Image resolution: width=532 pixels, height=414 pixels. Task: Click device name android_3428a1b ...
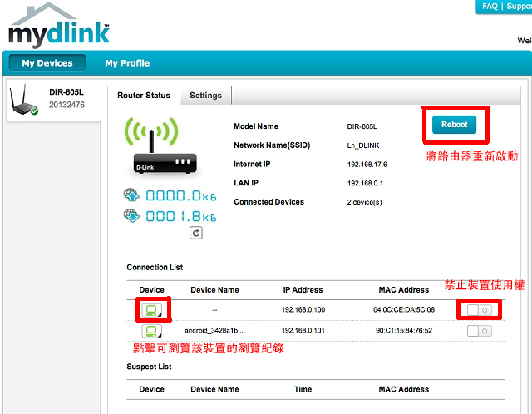click(214, 331)
